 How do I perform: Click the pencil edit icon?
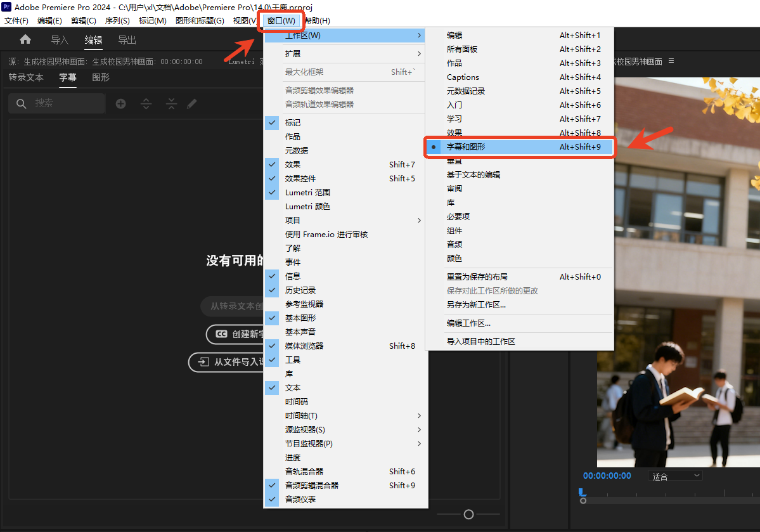192,103
